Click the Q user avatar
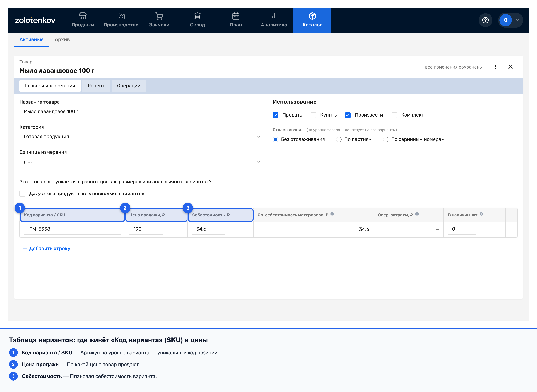Image resolution: width=537 pixels, height=392 pixels. [506, 20]
